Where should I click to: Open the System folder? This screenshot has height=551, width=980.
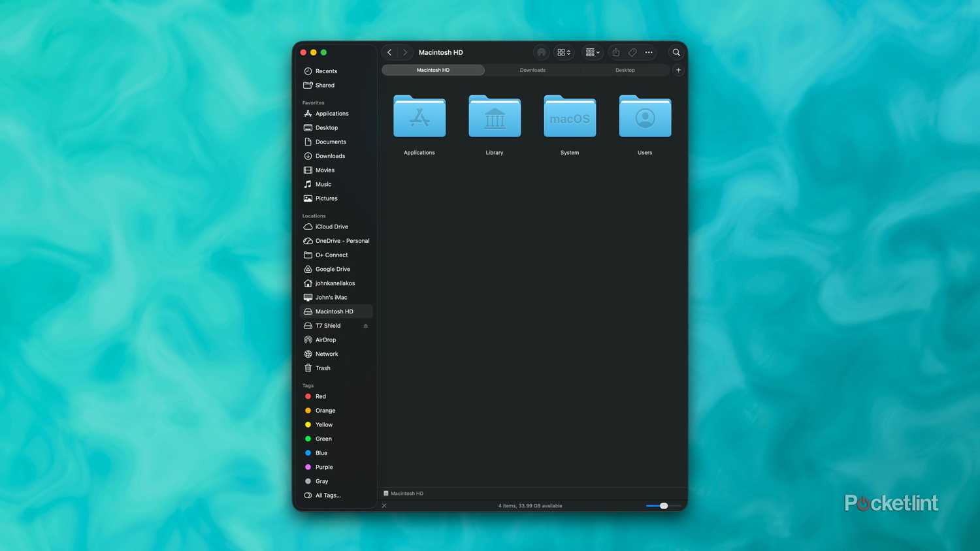[569, 118]
